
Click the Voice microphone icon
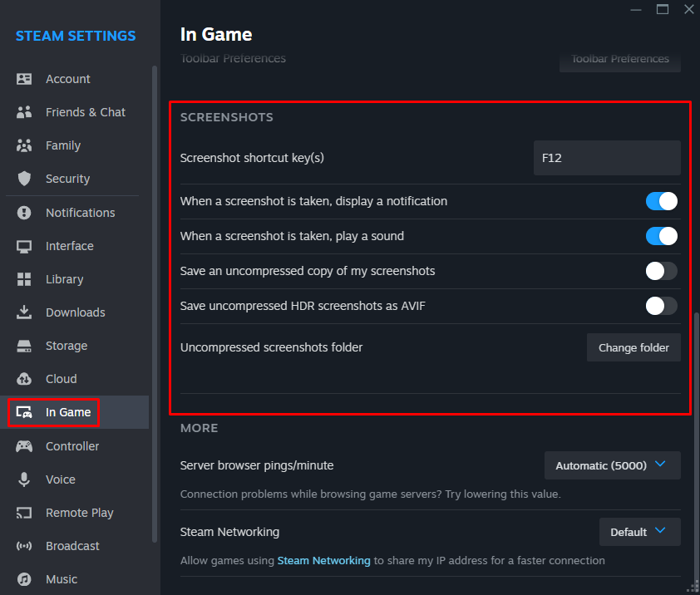click(24, 479)
